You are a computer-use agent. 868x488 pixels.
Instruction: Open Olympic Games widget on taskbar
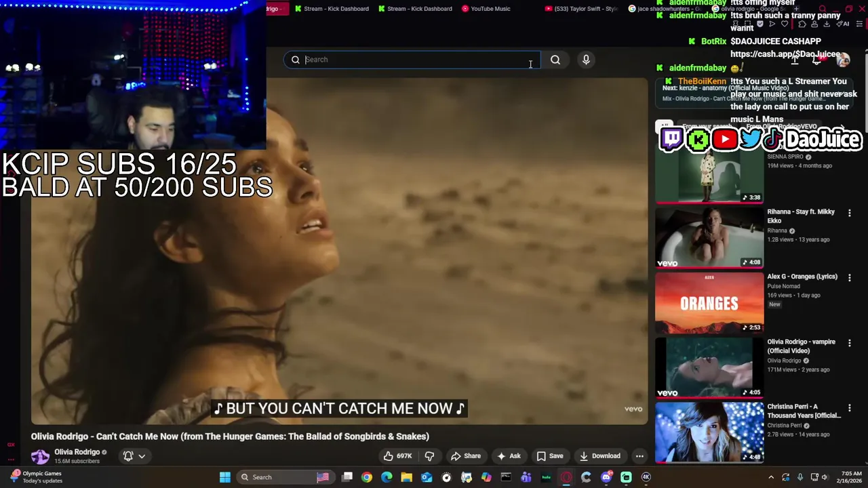click(37, 477)
